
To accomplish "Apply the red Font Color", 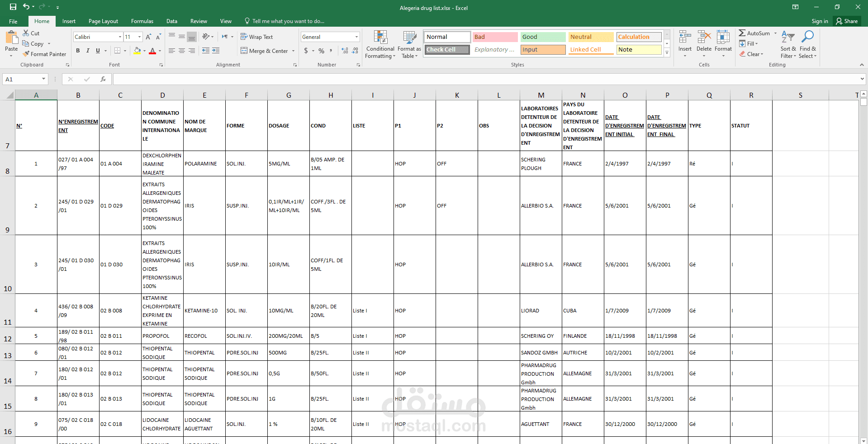I will click(x=152, y=51).
